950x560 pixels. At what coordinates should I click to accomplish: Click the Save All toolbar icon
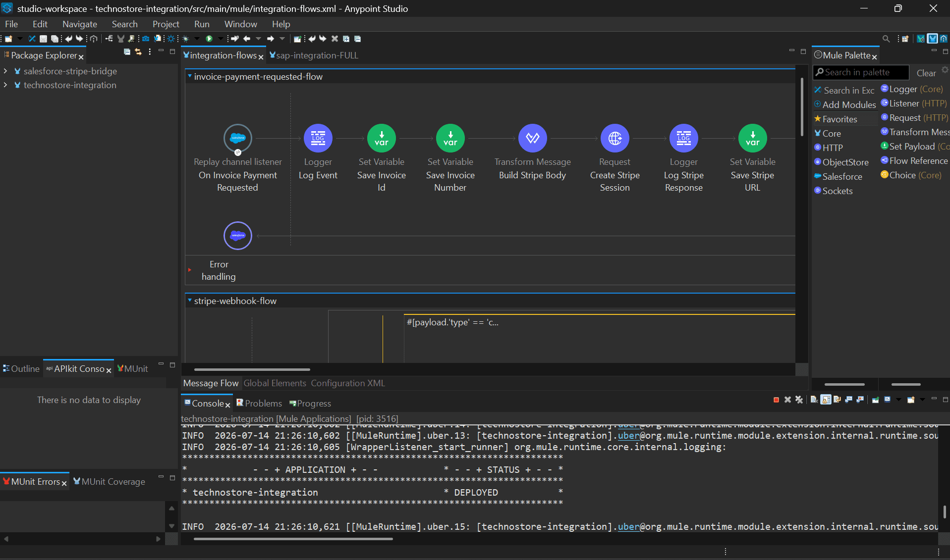click(x=55, y=39)
